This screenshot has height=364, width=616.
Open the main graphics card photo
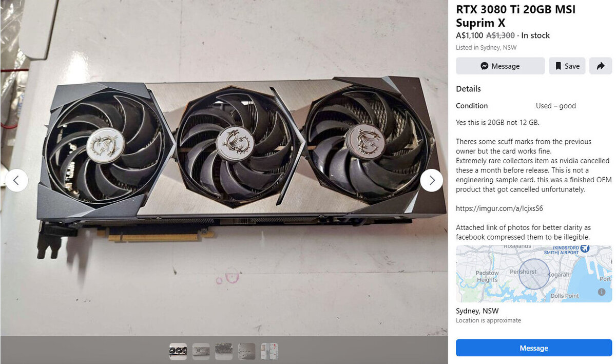(224, 168)
